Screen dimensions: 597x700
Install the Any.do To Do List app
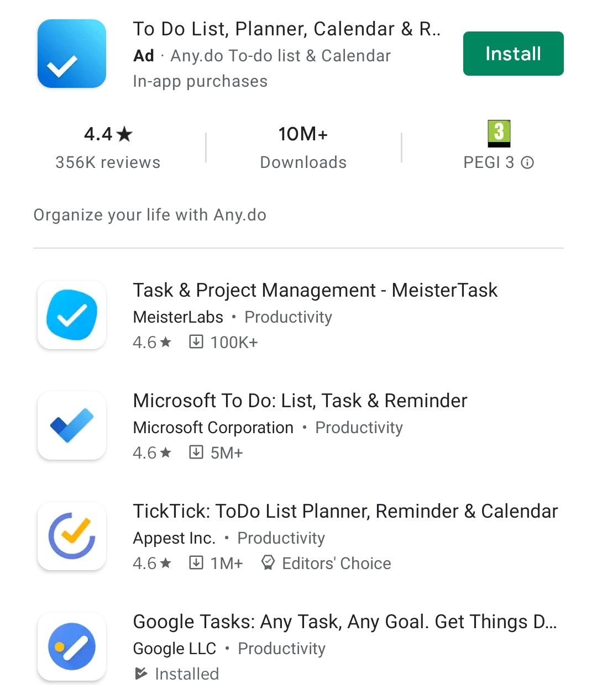(514, 54)
